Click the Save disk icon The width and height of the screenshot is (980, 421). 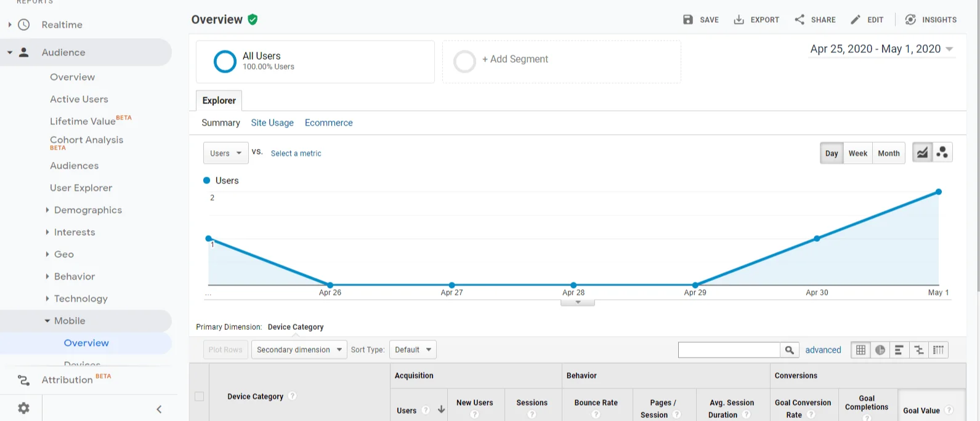(x=688, y=20)
